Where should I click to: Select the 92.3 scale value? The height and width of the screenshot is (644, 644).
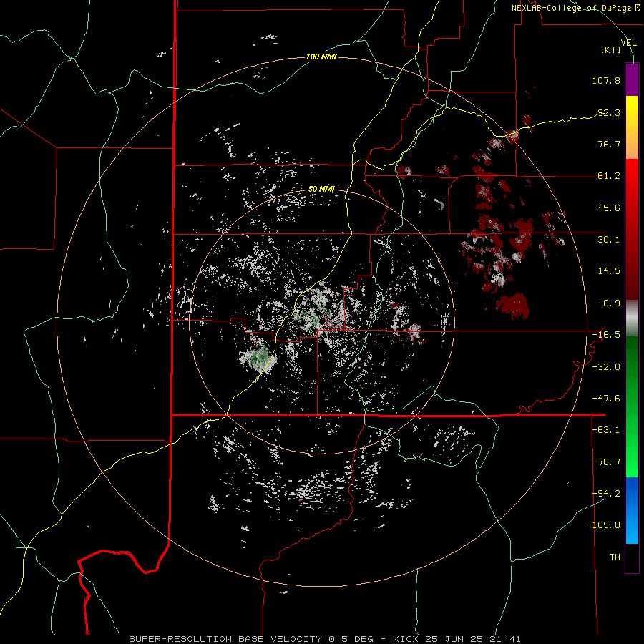[x=609, y=112]
